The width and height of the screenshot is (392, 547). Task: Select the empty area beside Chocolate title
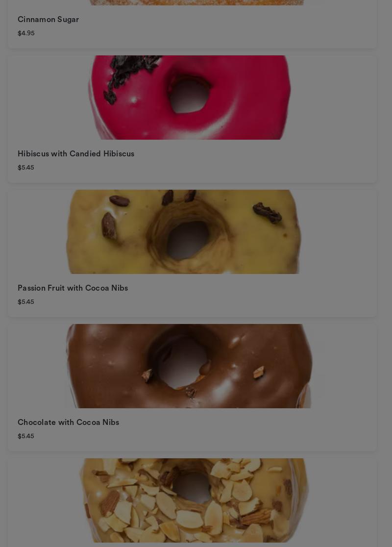(247, 423)
